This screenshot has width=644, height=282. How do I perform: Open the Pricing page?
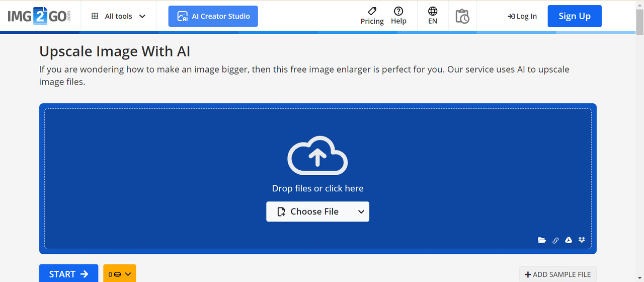coord(372,16)
